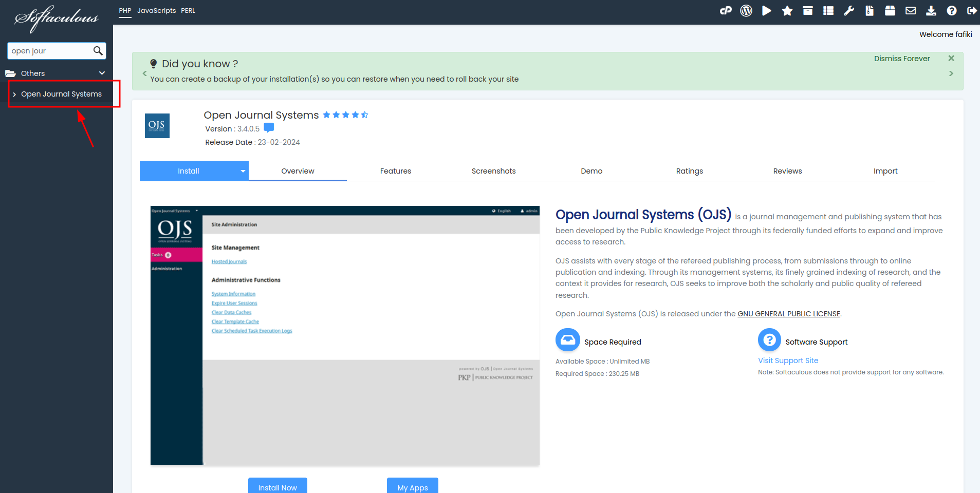This screenshot has width=980, height=493.
Task: Open the Install button dropdown arrow
Action: click(x=243, y=171)
